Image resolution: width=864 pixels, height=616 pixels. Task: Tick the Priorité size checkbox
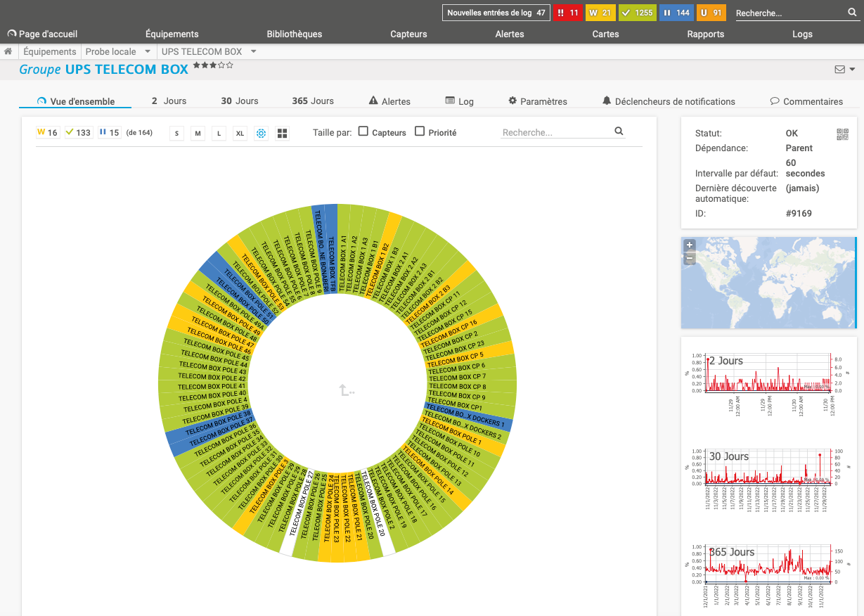click(420, 131)
